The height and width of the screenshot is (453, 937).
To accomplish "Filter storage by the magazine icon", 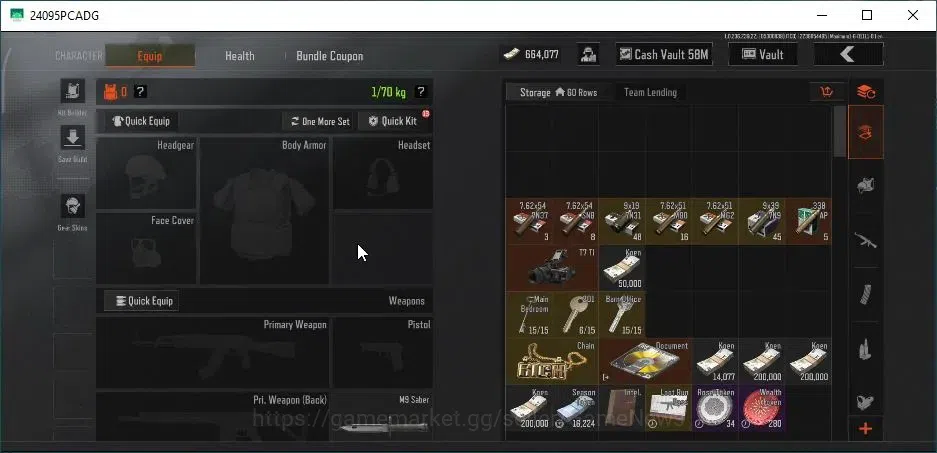I will (x=866, y=295).
